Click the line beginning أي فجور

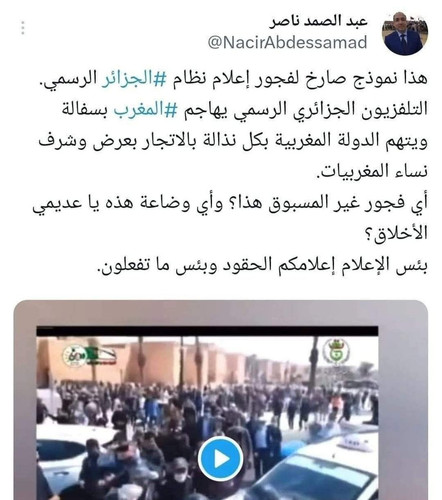click(230, 203)
